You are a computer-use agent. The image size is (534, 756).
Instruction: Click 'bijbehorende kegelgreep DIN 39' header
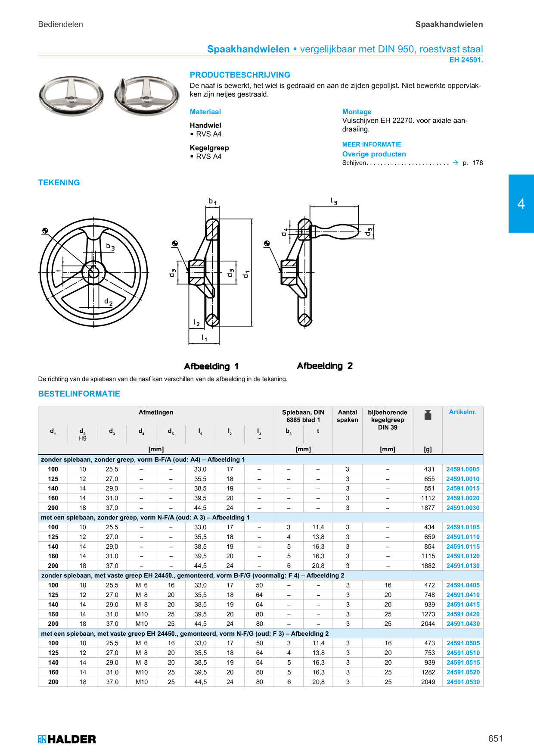pos(388,420)
